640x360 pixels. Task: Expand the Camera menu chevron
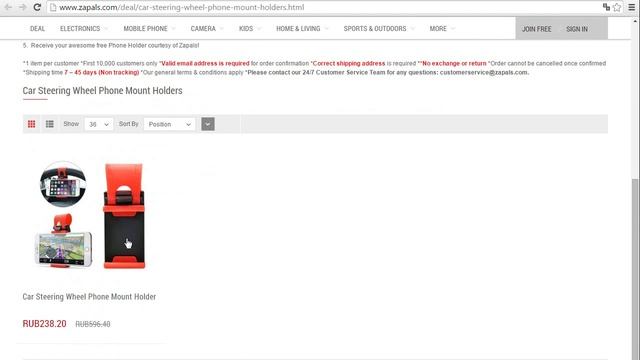point(222,29)
